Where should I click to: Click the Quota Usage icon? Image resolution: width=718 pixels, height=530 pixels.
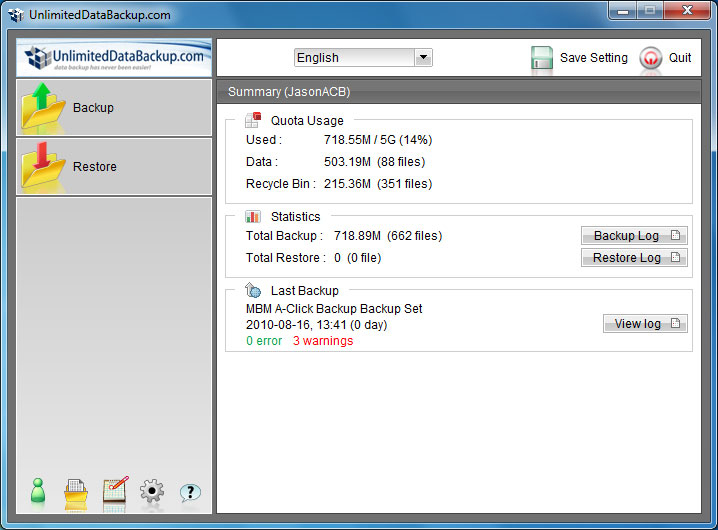(x=253, y=120)
